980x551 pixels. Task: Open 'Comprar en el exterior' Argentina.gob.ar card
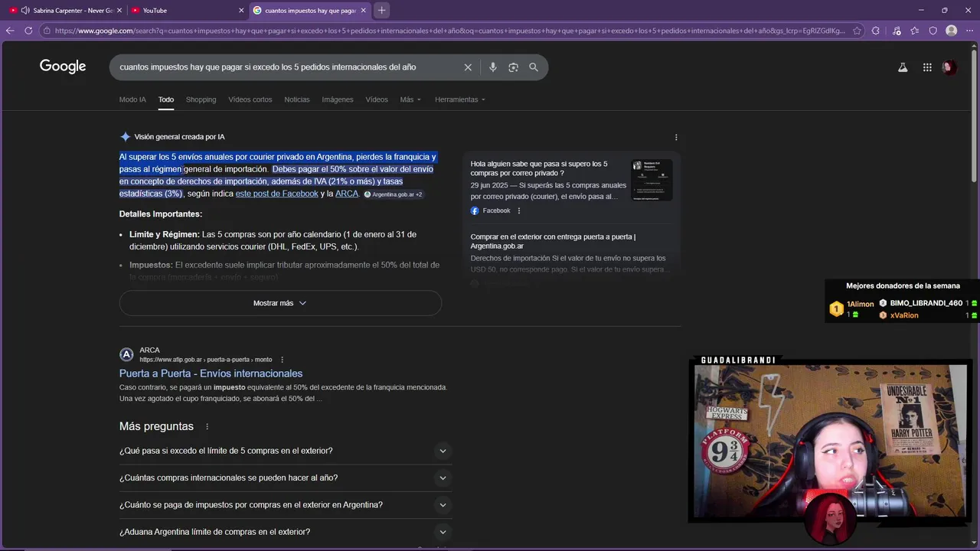tap(553, 241)
